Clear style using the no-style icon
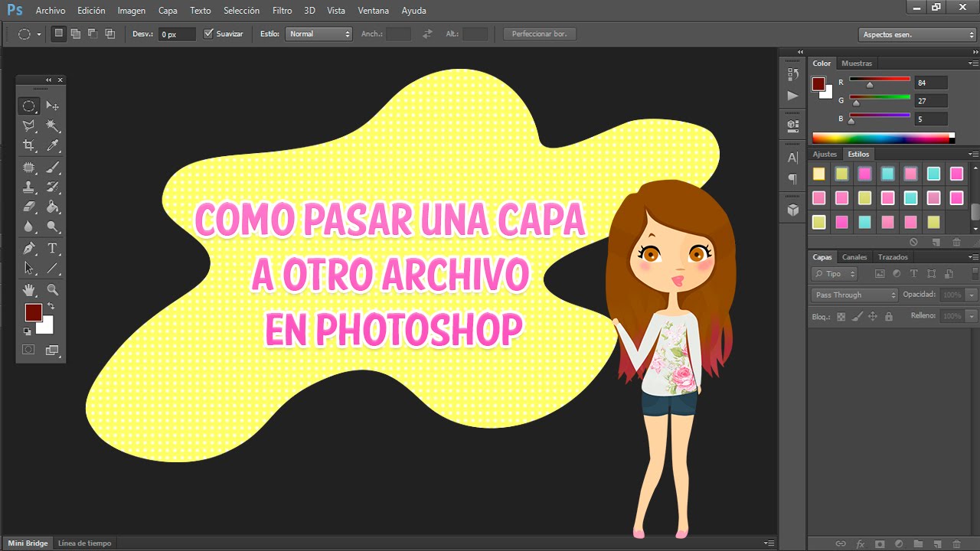Screen dimensions: 980x551 pyautogui.click(x=913, y=242)
